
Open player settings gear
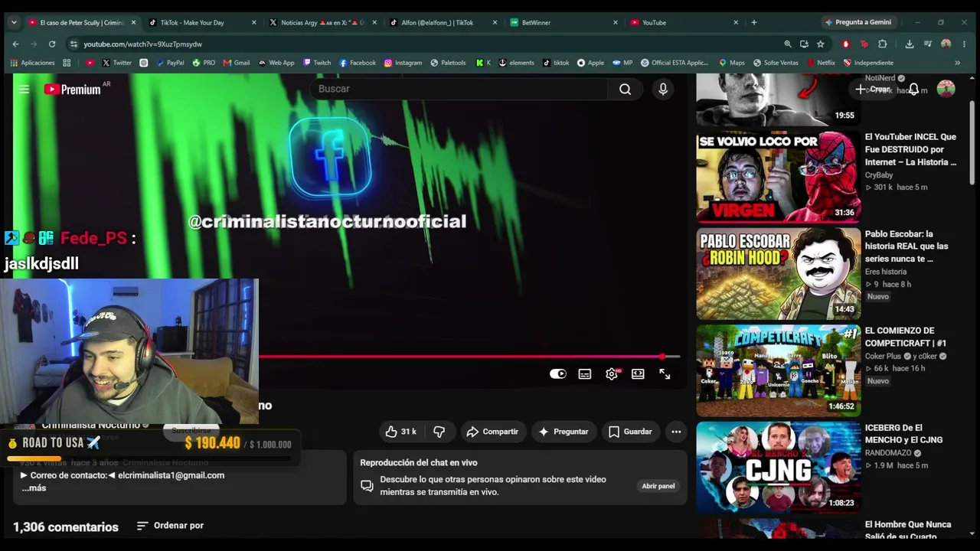(612, 374)
